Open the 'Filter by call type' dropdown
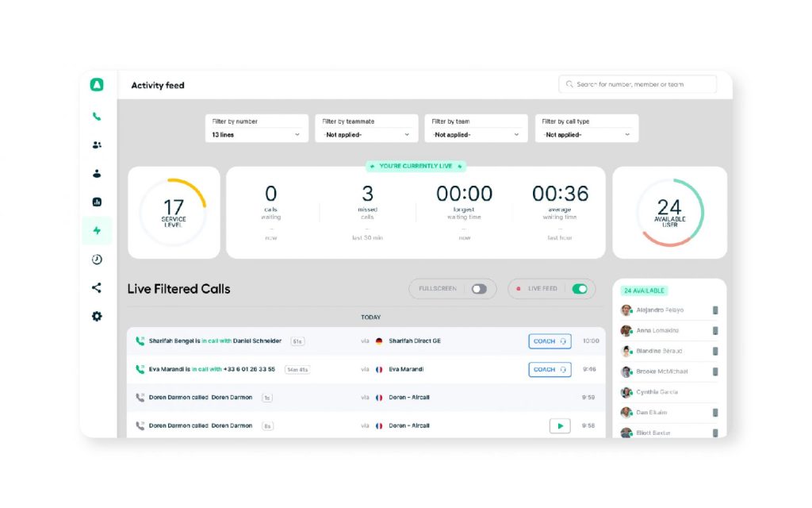The width and height of the screenshot is (812, 508). tap(586, 134)
